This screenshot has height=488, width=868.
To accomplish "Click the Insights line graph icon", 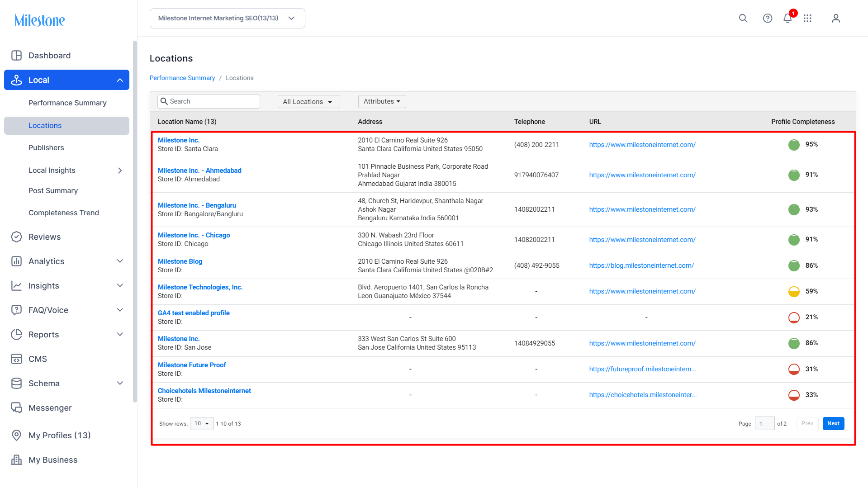I will pyautogui.click(x=17, y=286).
